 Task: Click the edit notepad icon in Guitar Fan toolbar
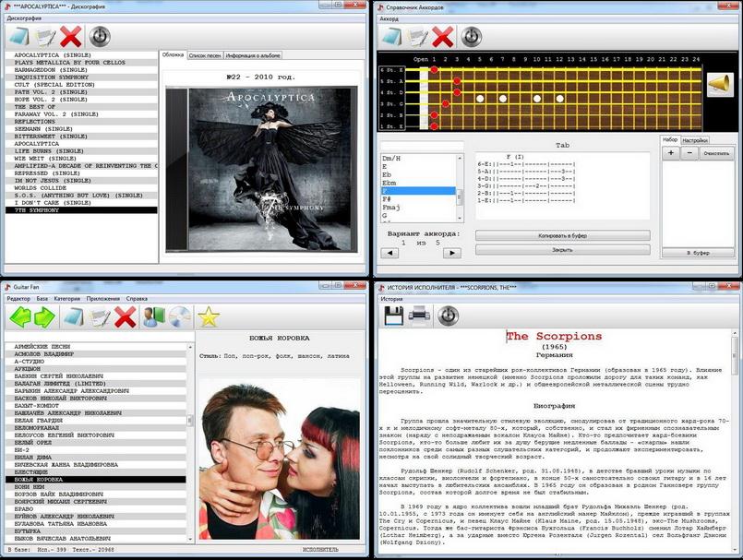[x=100, y=317]
